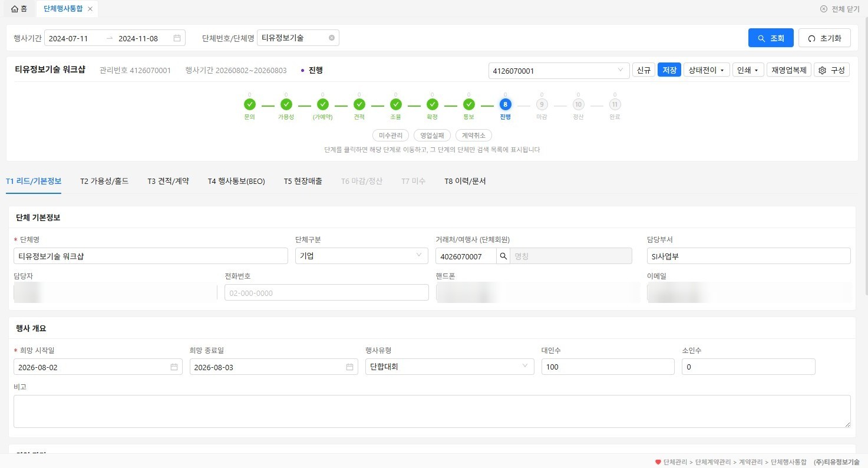Select the 확정 step checkmark icon
868x468 pixels.
pyautogui.click(x=432, y=104)
